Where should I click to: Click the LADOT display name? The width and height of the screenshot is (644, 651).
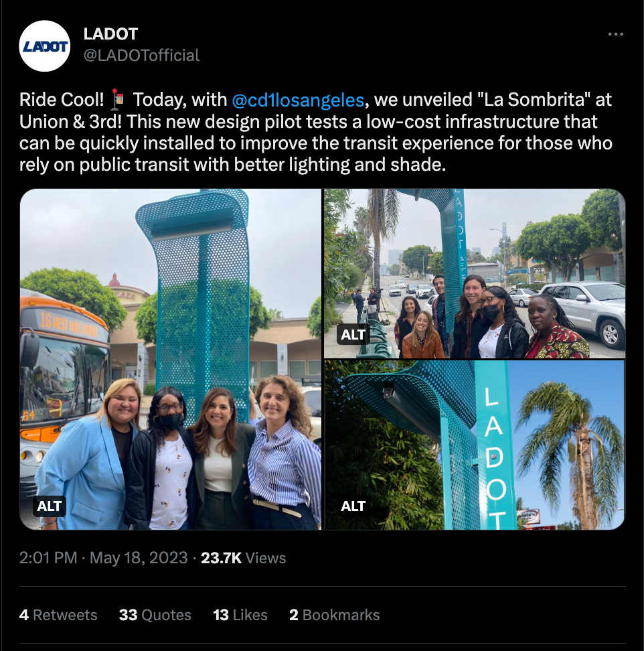tap(110, 34)
